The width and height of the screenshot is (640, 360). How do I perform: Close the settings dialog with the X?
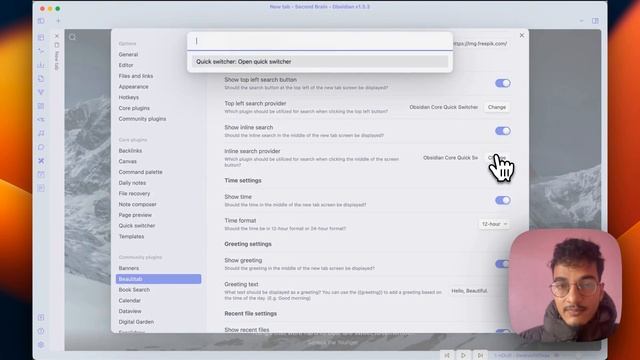pos(522,36)
